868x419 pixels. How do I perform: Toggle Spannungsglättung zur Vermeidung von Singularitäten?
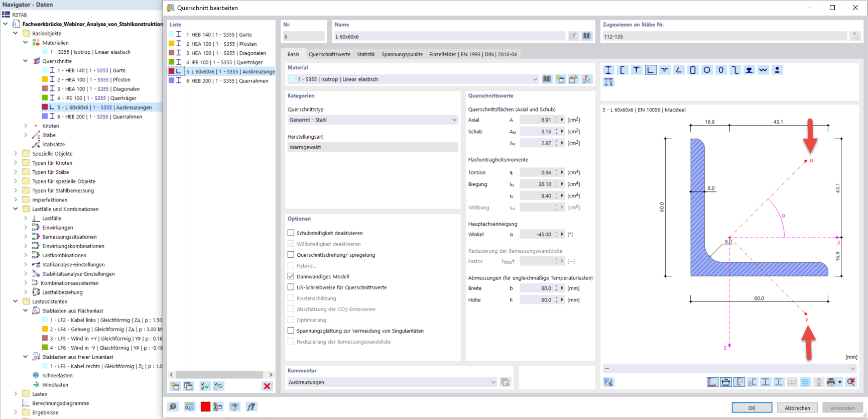point(291,331)
